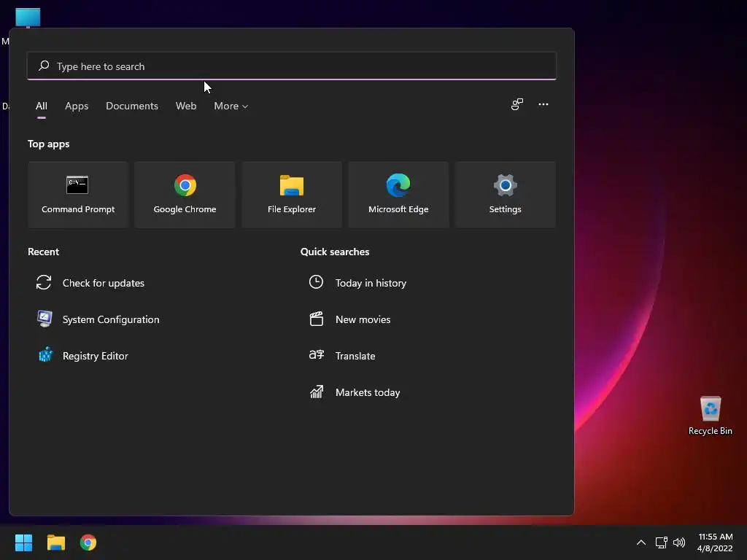Click the Quick searches heading
The height and width of the screenshot is (560, 747).
335,252
